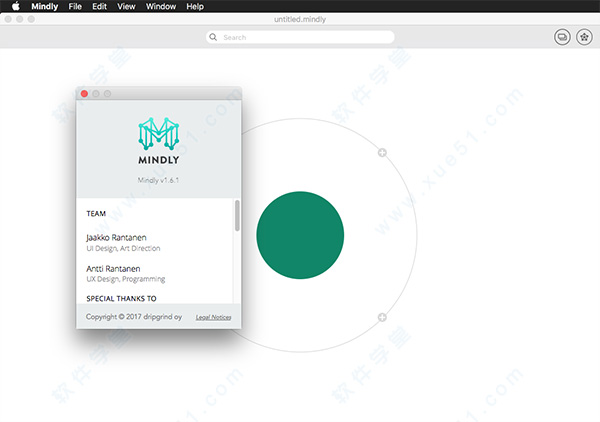The height and width of the screenshot is (422, 600).
Task: Click the Mindly v1.6.1 version text
Action: (x=158, y=180)
